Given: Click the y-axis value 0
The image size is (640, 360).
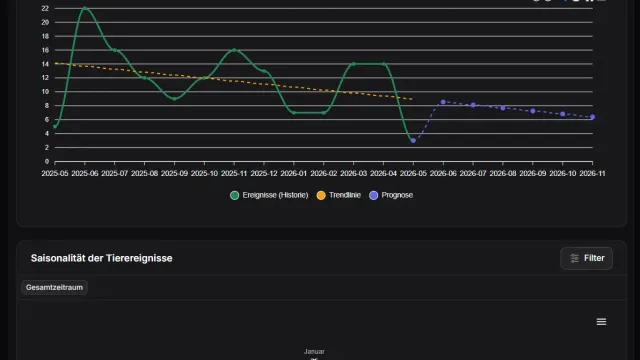Looking at the screenshot, I should click(x=47, y=161).
